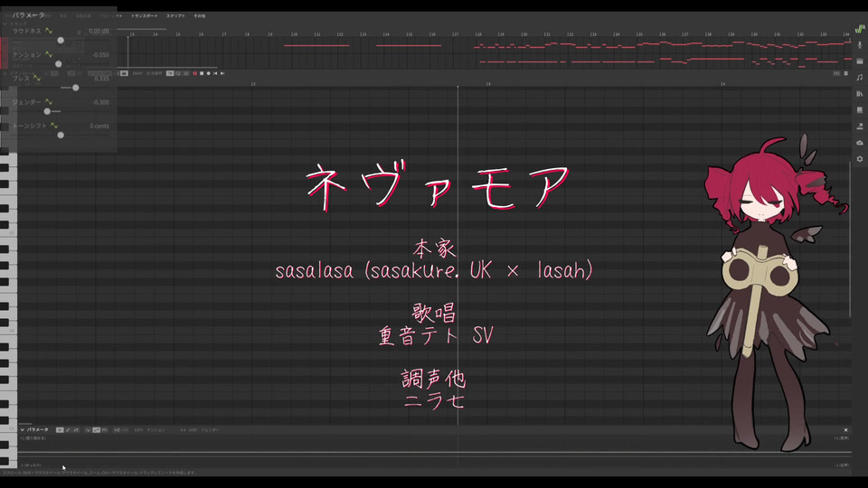Adjust the ブレス slider handle
868x488 pixels.
(75, 88)
